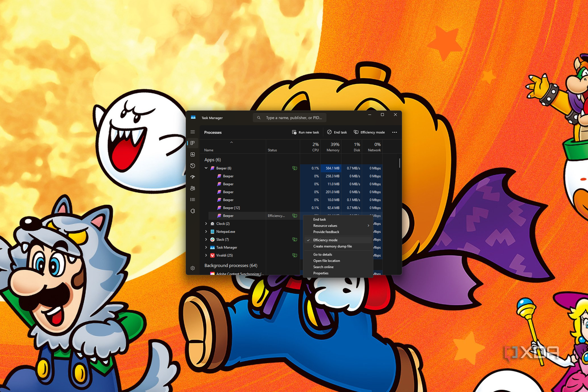Open the more options ellipsis menu
The image size is (588, 392).
[394, 132]
